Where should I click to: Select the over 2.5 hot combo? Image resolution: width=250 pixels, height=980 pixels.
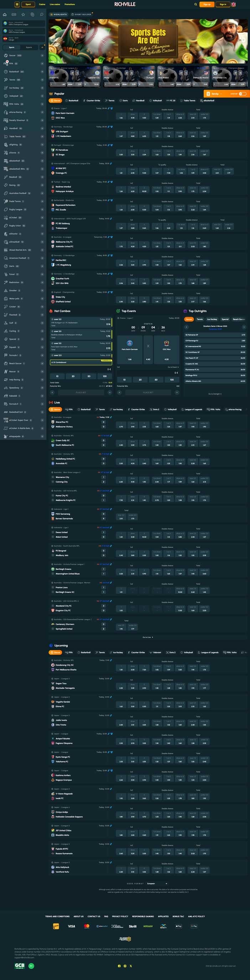(x=81, y=356)
